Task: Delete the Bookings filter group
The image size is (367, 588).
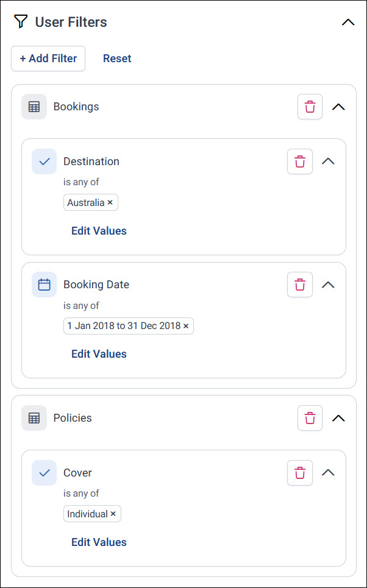Action: (310, 107)
